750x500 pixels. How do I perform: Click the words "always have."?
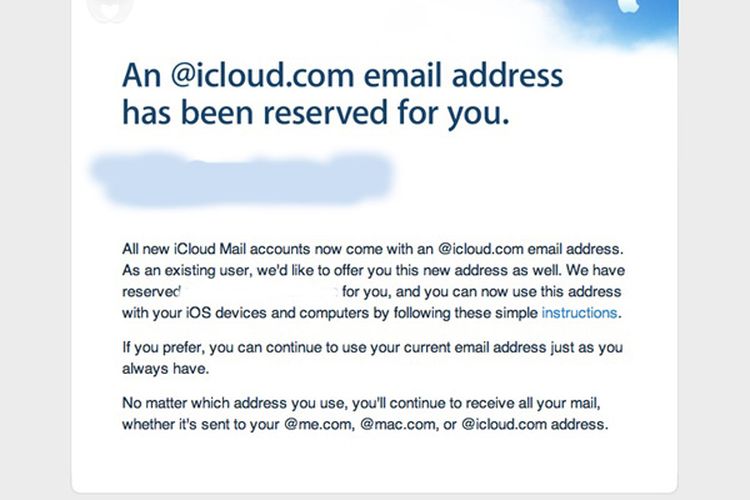pyautogui.click(x=165, y=369)
